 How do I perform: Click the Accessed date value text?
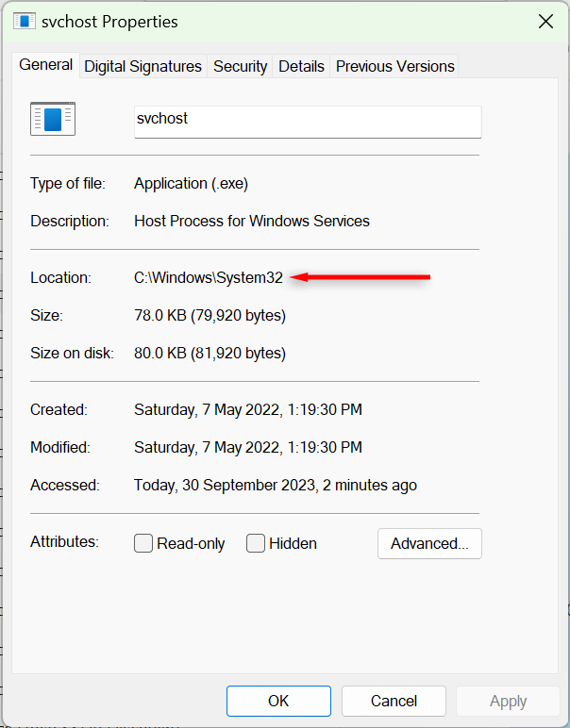(x=276, y=485)
